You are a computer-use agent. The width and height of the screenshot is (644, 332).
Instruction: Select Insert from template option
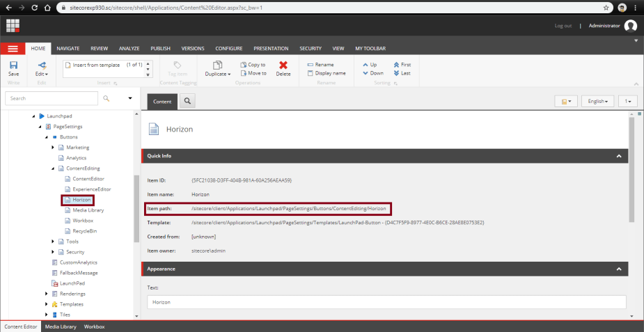click(96, 65)
